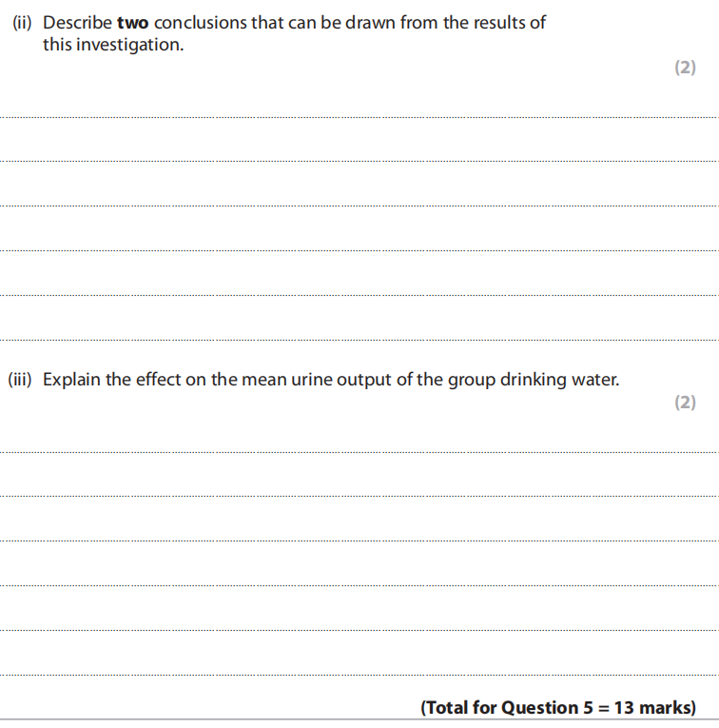The image size is (719, 728).
Task: Click the first answer line under part (iii)
Action: (x=359, y=452)
